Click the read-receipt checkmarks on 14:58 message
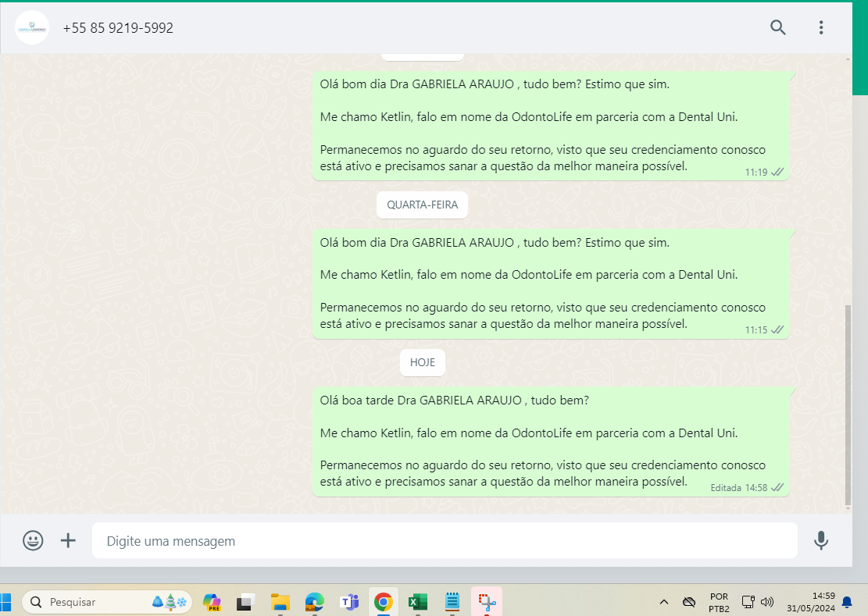Image resolution: width=868 pixels, height=616 pixels. (777, 488)
